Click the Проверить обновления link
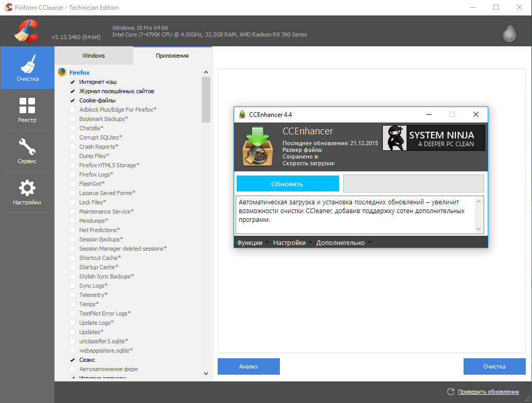Screen dimensions: 532x403 coord(488,392)
